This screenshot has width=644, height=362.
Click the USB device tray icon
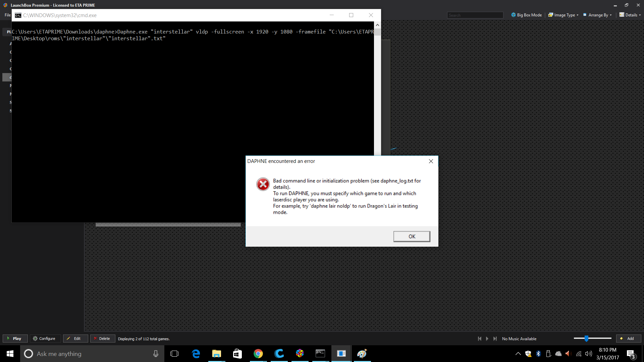click(x=548, y=354)
